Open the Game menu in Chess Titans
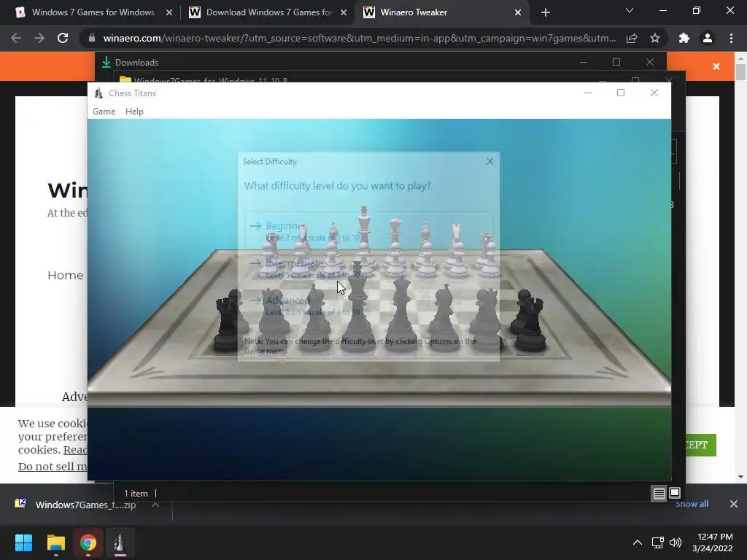 104,112
